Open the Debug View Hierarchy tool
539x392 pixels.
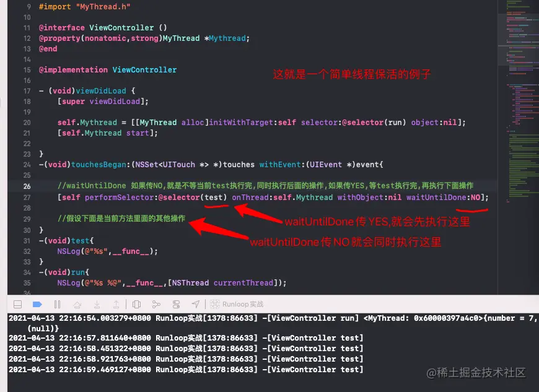click(x=136, y=305)
